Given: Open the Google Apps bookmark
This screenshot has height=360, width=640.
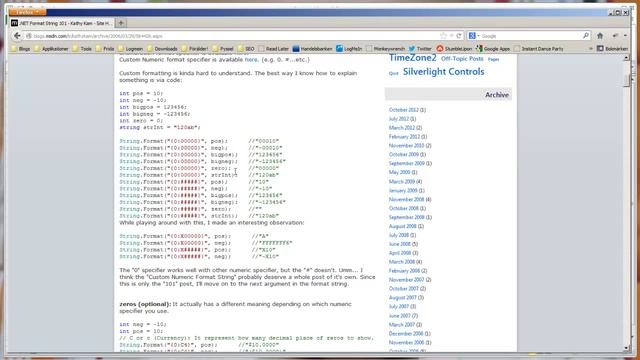Looking at the screenshot, I should pyautogui.click(x=493, y=49).
